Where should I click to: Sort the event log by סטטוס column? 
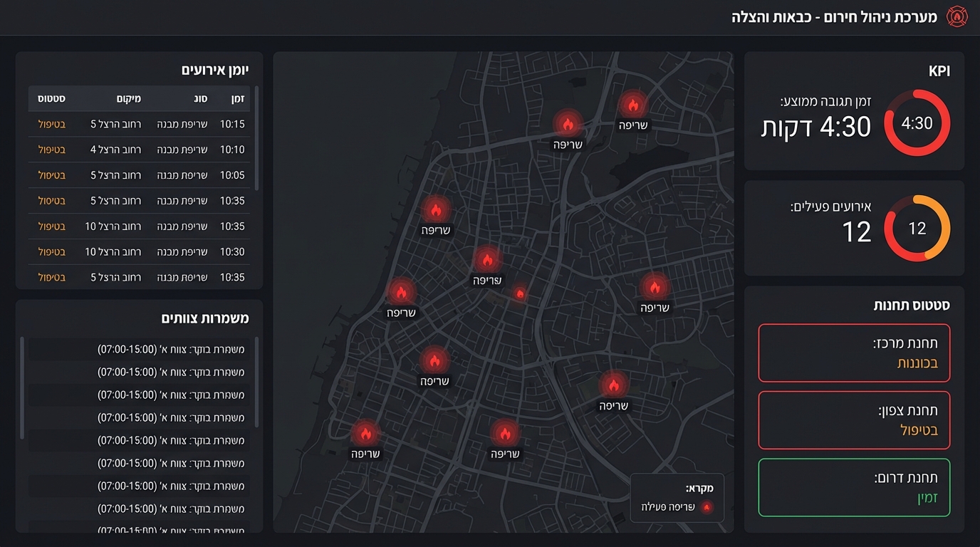click(x=52, y=99)
